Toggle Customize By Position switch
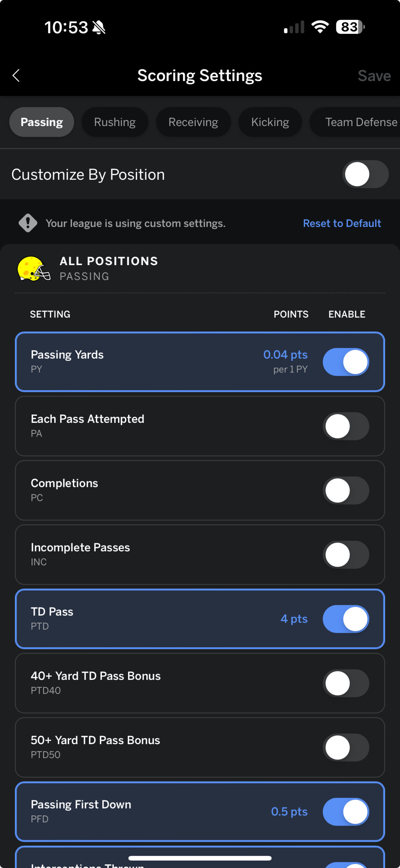 pyautogui.click(x=365, y=174)
